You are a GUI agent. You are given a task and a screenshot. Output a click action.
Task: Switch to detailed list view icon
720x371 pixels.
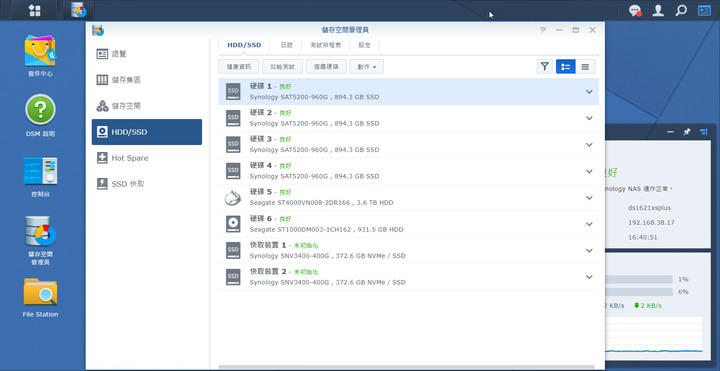[566, 67]
